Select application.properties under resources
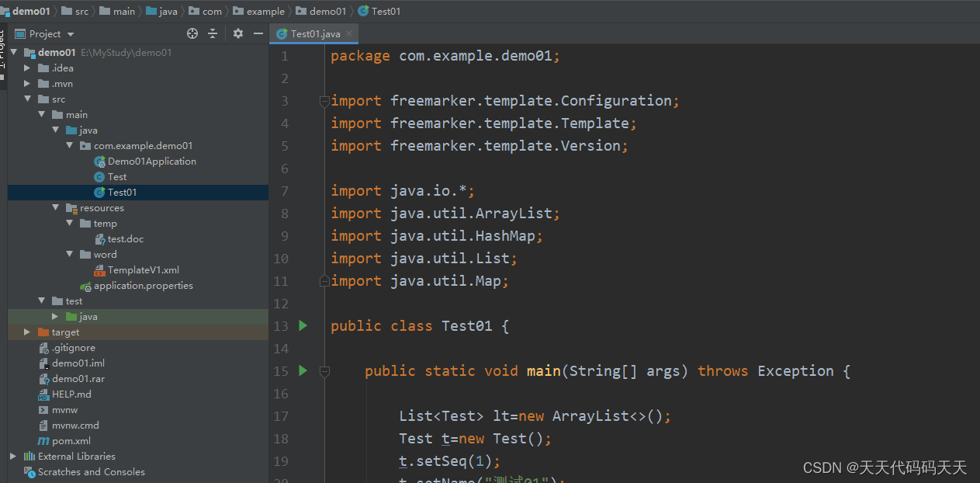Image resolution: width=980 pixels, height=483 pixels. tap(144, 285)
